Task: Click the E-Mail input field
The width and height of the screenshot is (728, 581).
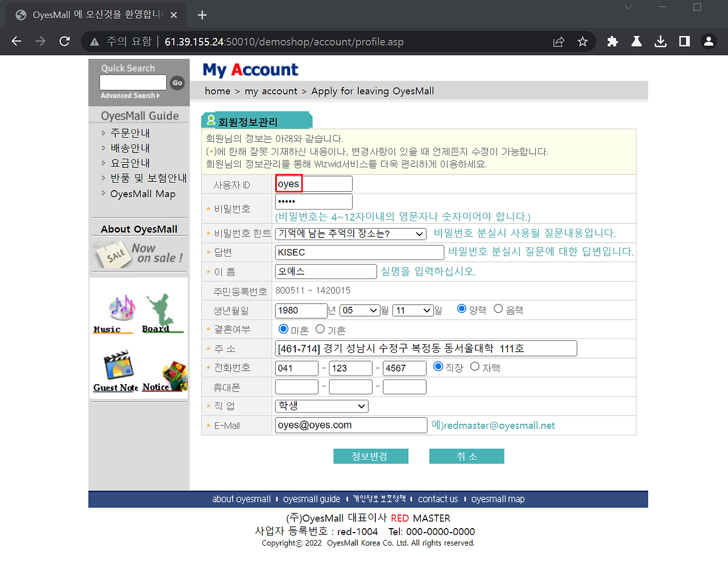Action: [x=351, y=425]
